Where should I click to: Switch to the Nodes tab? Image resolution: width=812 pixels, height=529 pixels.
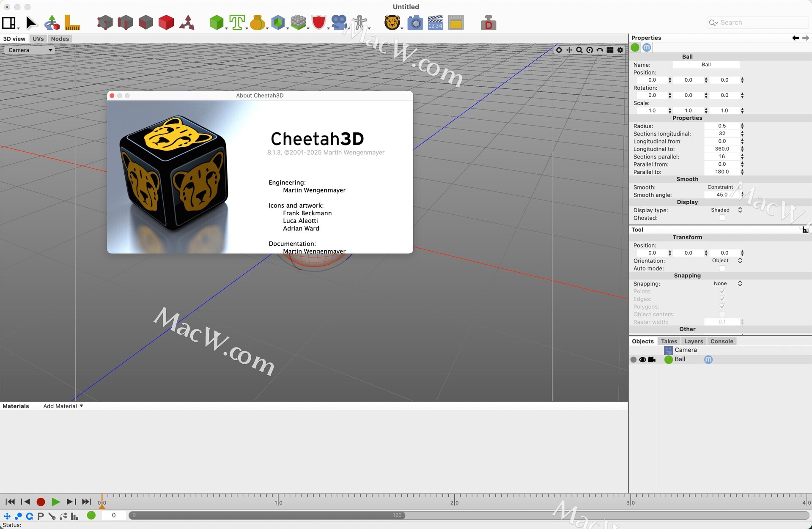(60, 38)
